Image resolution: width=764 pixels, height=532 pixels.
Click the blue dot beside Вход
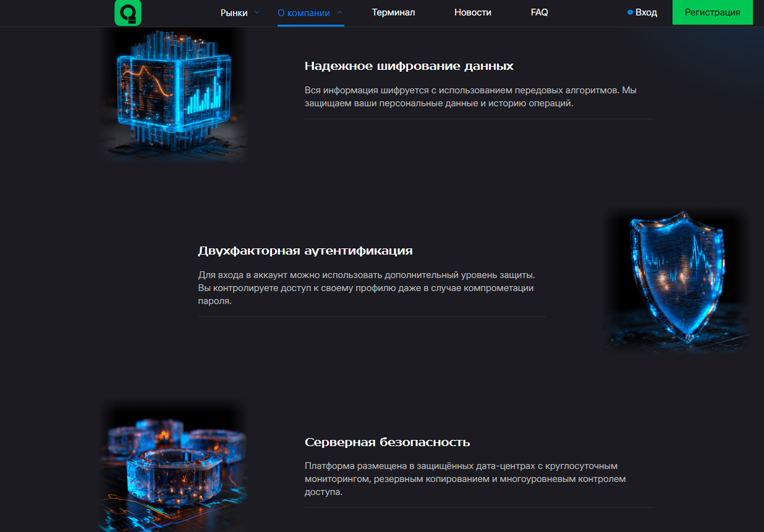(630, 12)
